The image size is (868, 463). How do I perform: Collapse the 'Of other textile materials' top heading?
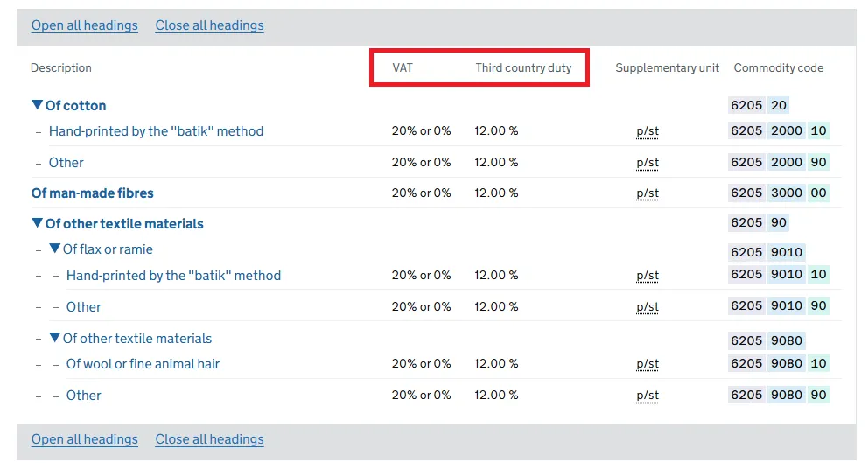37,223
